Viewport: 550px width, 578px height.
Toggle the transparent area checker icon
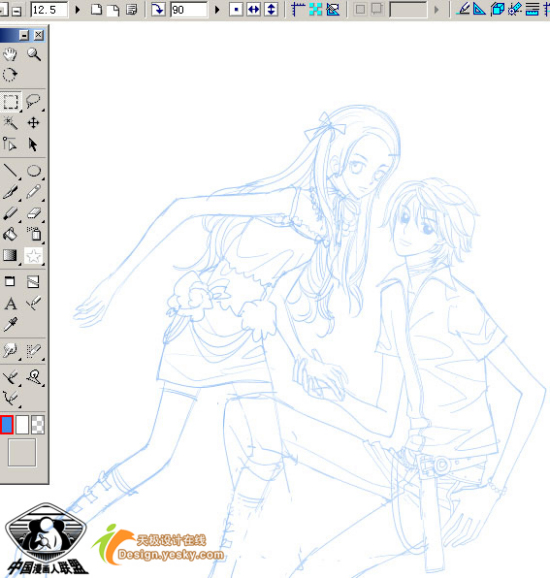(x=316, y=10)
